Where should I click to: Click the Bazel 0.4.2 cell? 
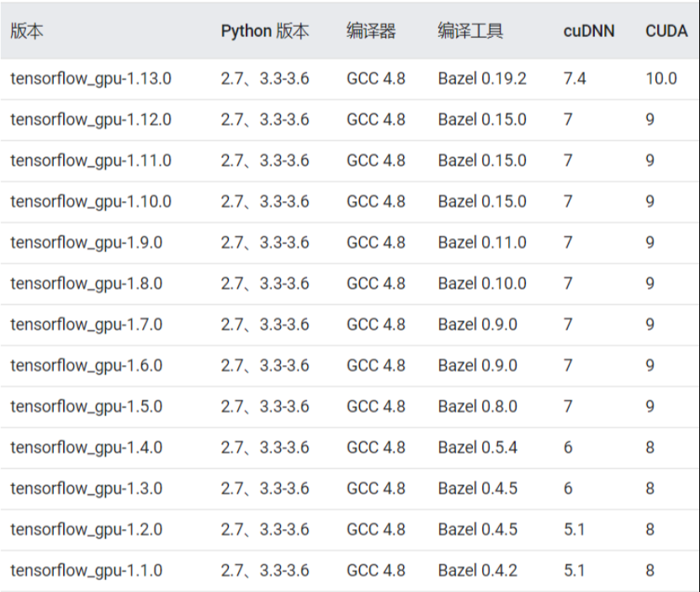click(477, 571)
